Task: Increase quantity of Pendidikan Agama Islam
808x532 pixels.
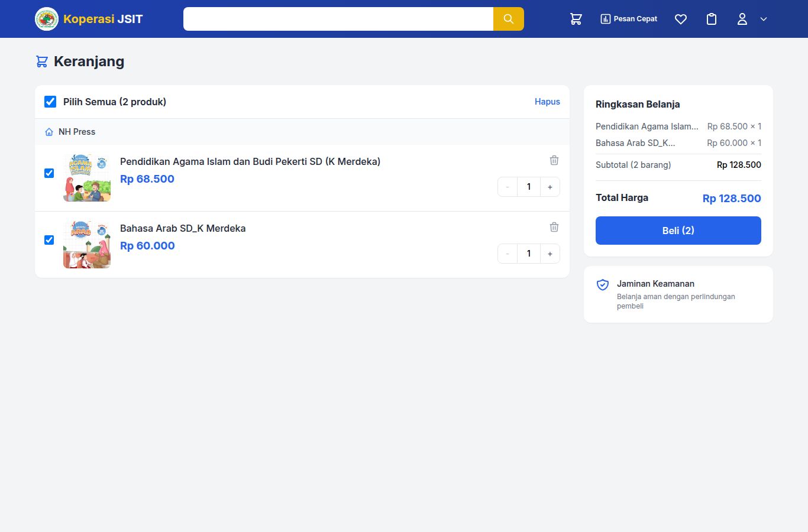Action: pyautogui.click(x=550, y=187)
